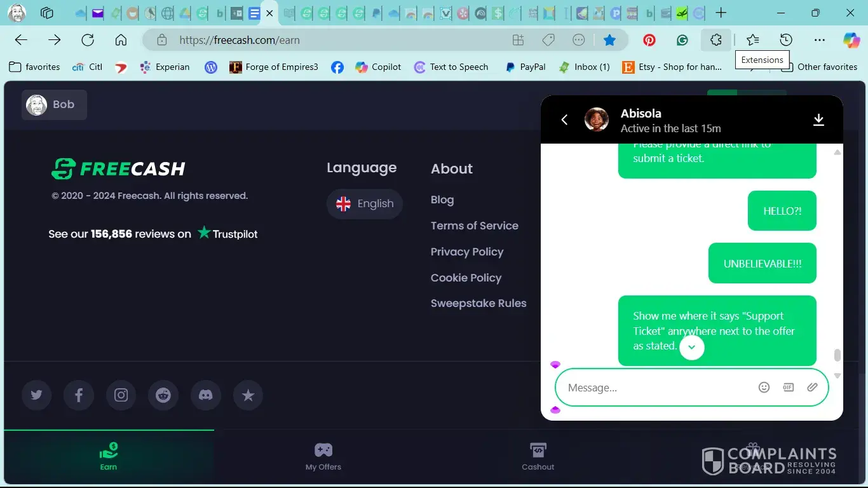Go back using the browser back arrow

[x=21, y=40]
